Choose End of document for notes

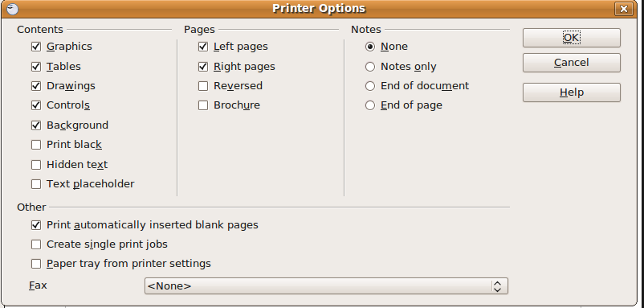370,85
